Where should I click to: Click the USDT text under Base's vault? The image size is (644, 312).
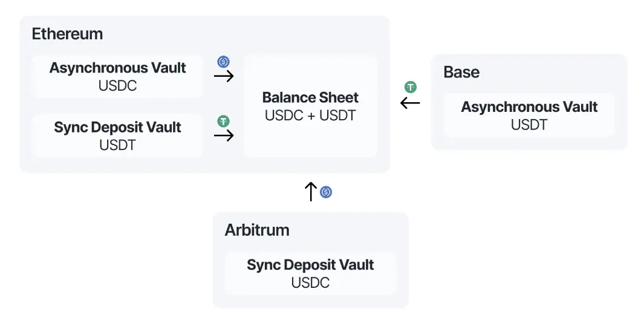[529, 125]
